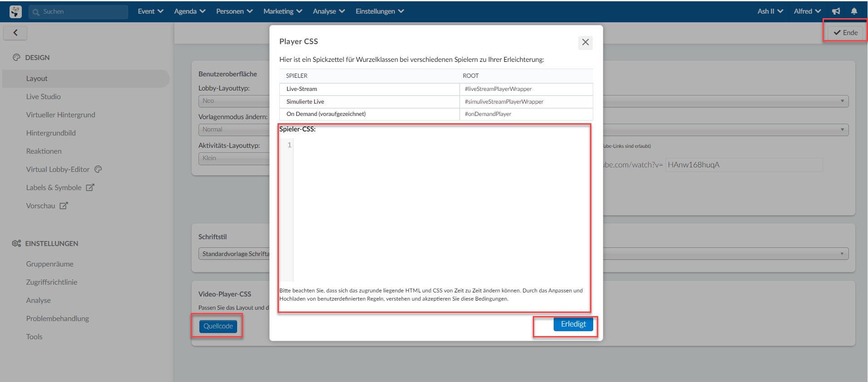
Task: Open the Marketing menu
Action: (x=283, y=11)
